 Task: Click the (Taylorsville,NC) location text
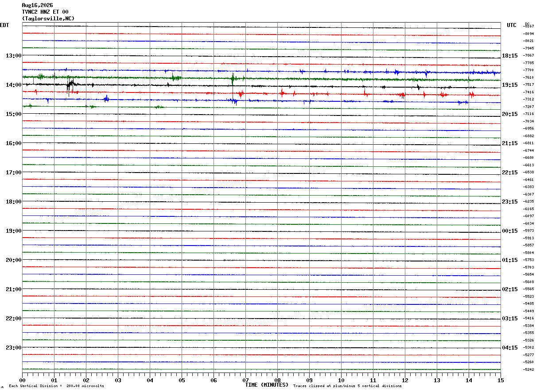coord(48,19)
